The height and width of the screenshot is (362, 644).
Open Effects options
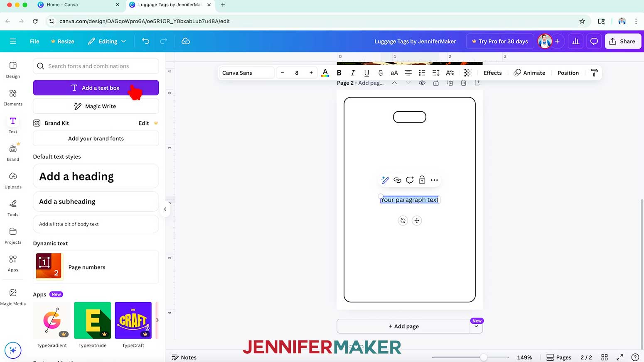pyautogui.click(x=492, y=73)
